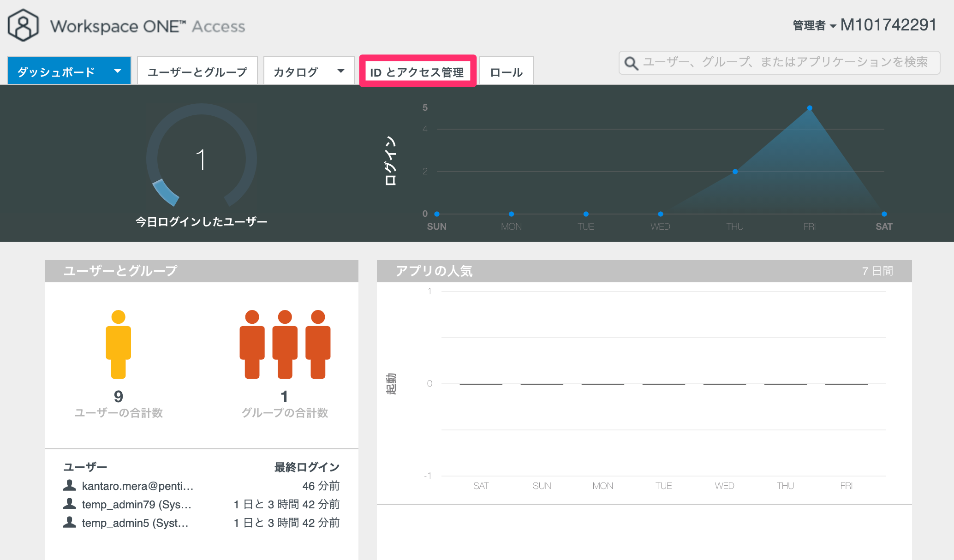The image size is (954, 560).
Task: Click the ユーザー column header
Action: pyautogui.click(x=85, y=467)
